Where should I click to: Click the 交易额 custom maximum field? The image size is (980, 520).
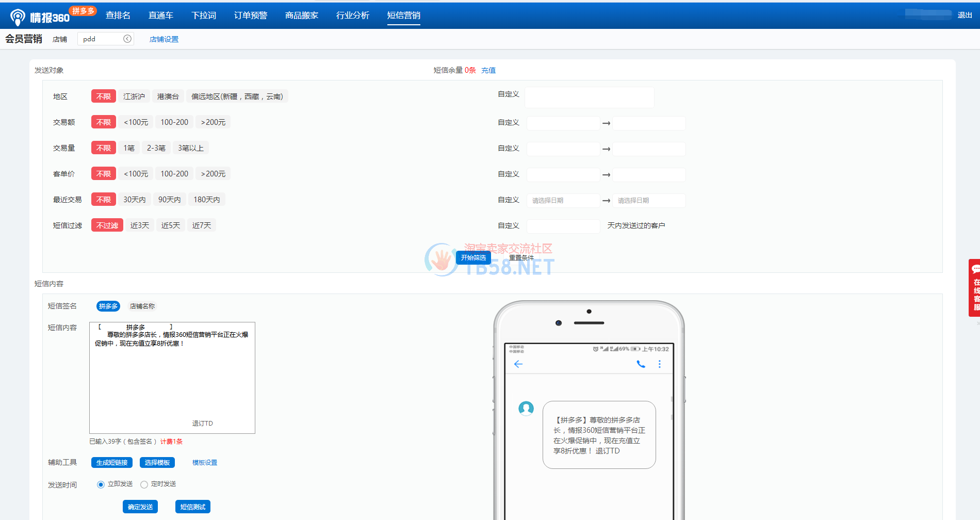point(649,123)
